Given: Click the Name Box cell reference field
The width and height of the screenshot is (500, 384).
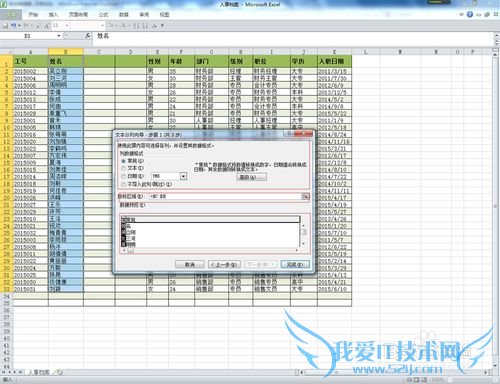Looking at the screenshot, I should [x=28, y=36].
